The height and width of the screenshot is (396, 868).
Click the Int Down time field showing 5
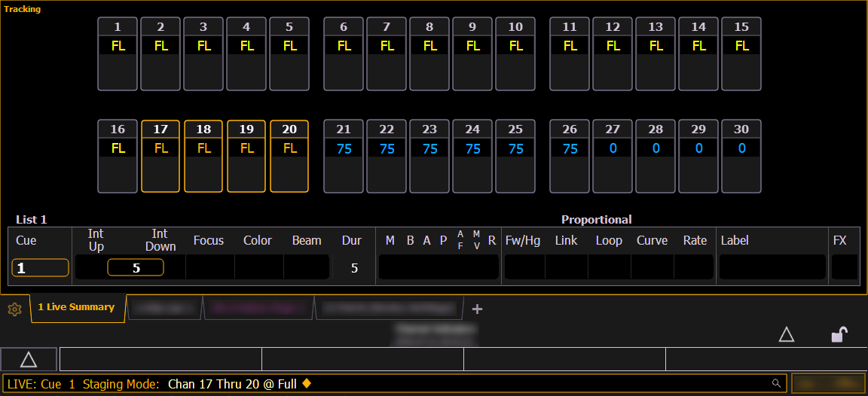click(x=136, y=268)
